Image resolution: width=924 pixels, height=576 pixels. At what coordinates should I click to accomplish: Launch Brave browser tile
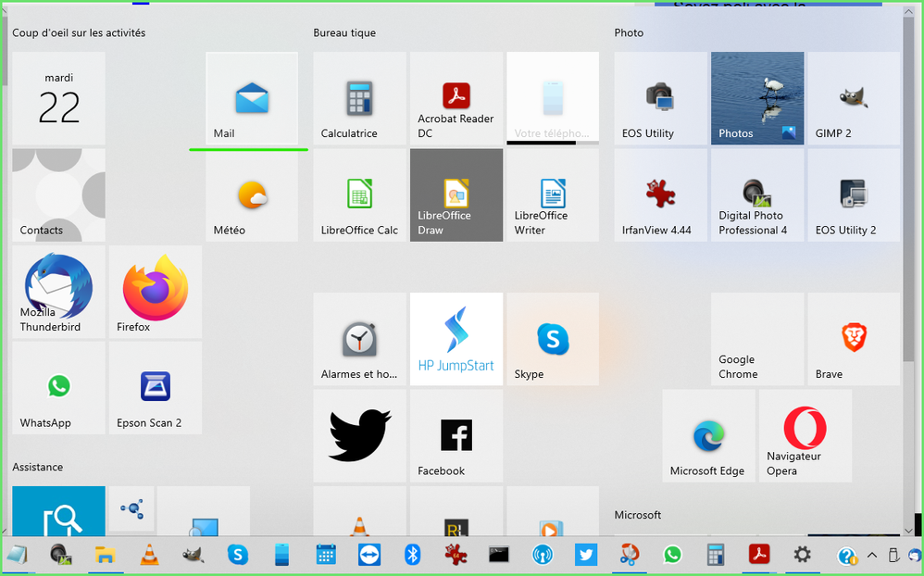pos(853,339)
